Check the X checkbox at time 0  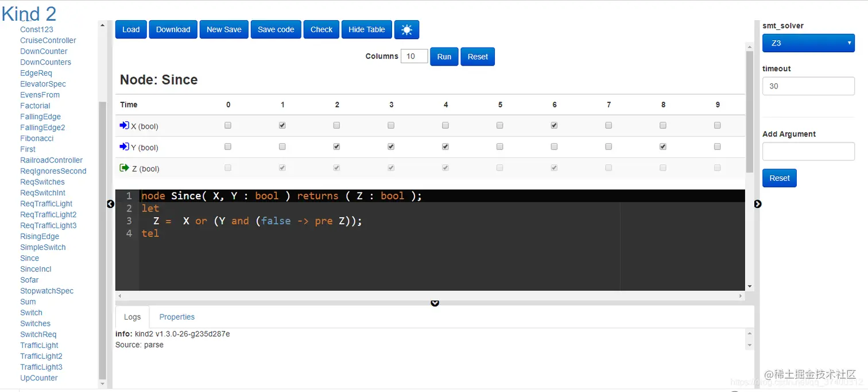(228, 125)
